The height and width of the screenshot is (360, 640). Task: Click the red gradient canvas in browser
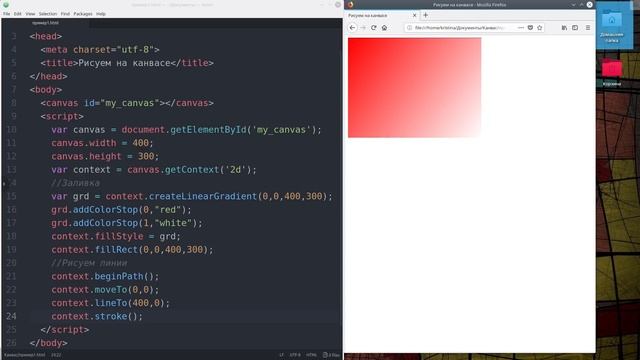tap(414, 87)
